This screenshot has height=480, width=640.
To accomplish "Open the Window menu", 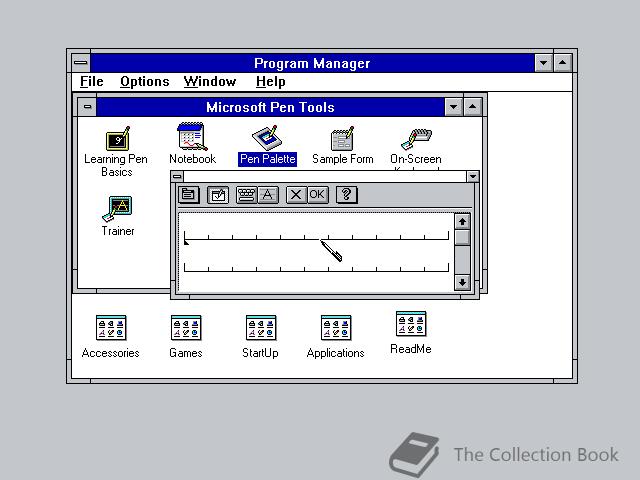I will 210,82.
